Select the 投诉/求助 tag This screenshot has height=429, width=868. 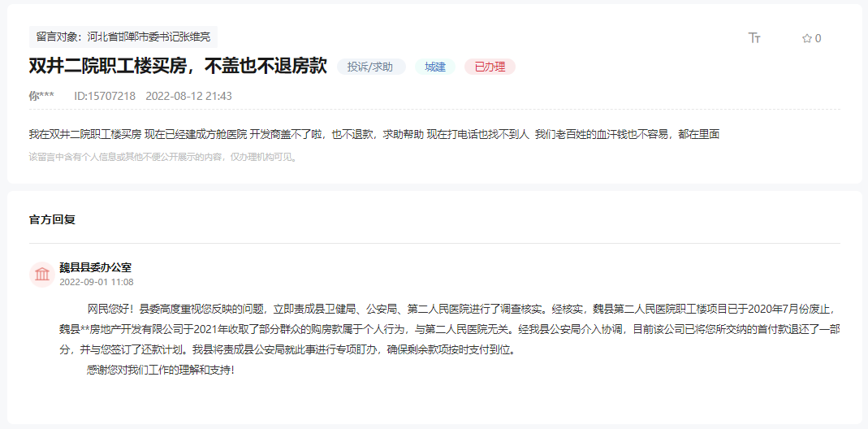371,67
